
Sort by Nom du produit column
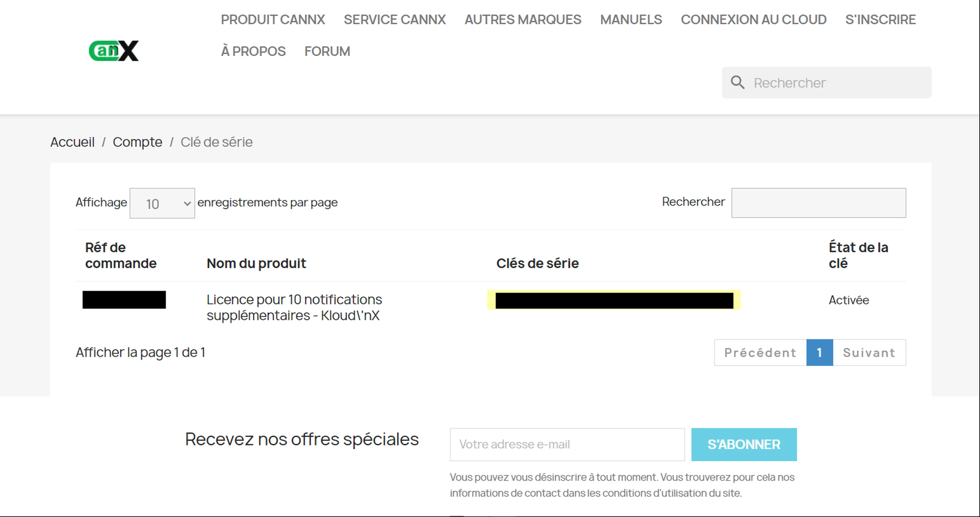coord(256,263)
